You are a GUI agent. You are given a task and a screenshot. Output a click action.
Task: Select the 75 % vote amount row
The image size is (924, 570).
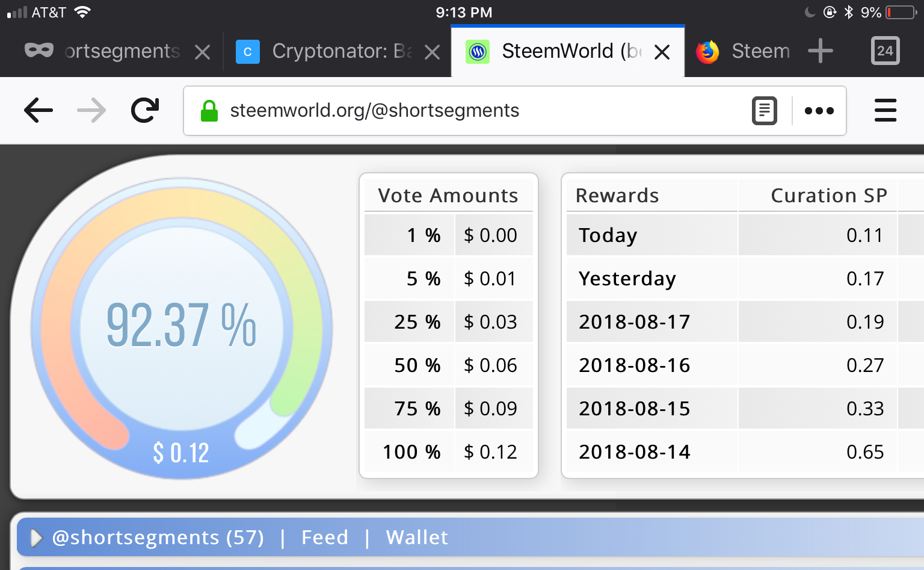click(449, 408)
